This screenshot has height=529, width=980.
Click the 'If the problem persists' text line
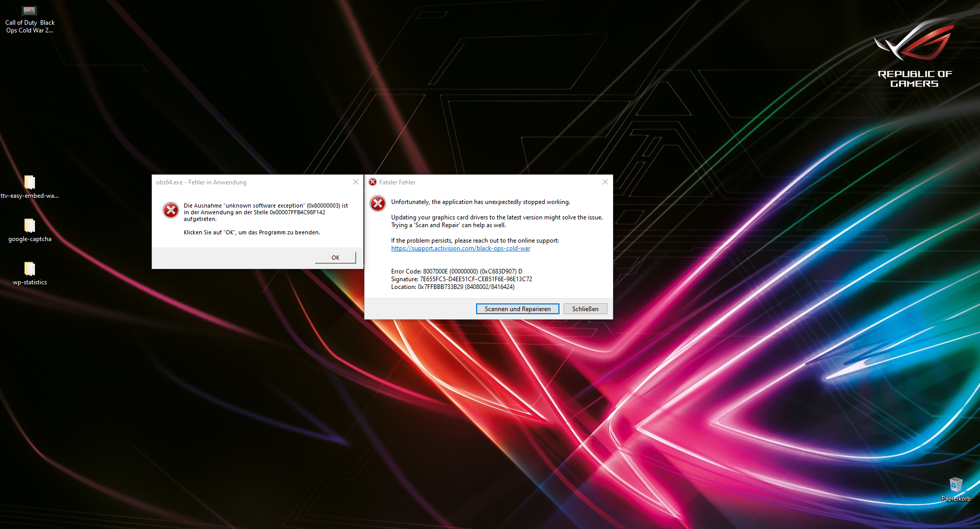coord(475,241)
